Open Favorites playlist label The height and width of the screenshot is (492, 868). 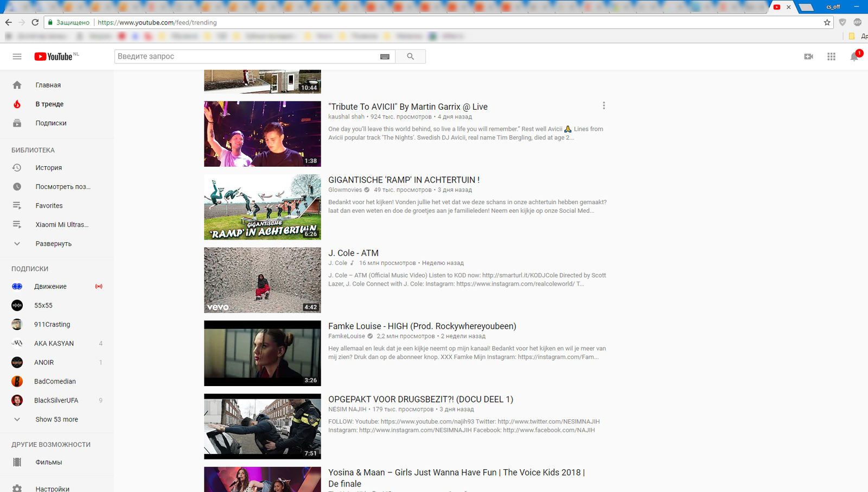[49, 206]
